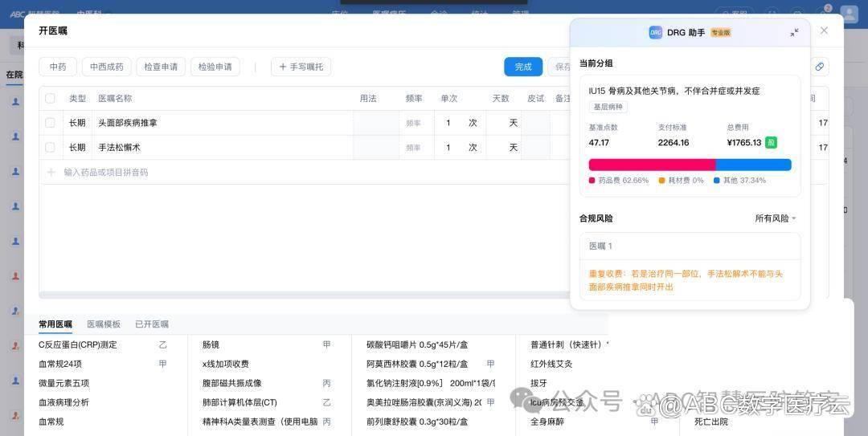Open 频率 dropdown for 手法松懈术
The height and width of the screenshot is (436, 868).
[413, 148]
